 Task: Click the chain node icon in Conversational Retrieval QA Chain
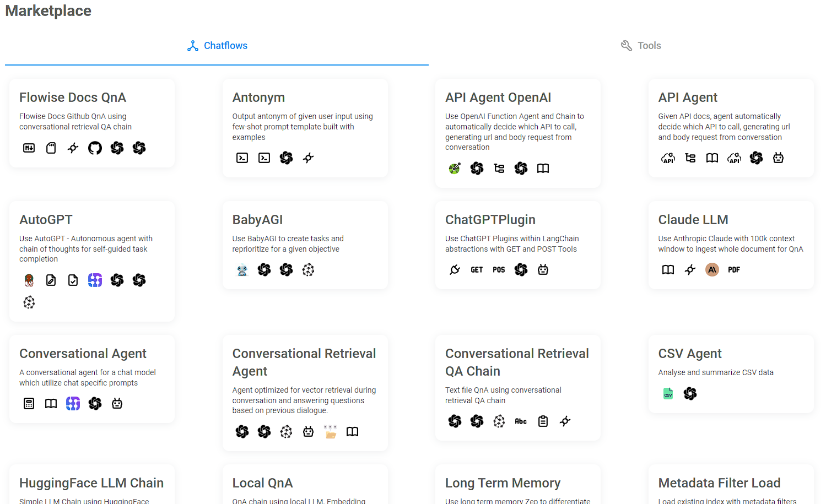[565, 421]
